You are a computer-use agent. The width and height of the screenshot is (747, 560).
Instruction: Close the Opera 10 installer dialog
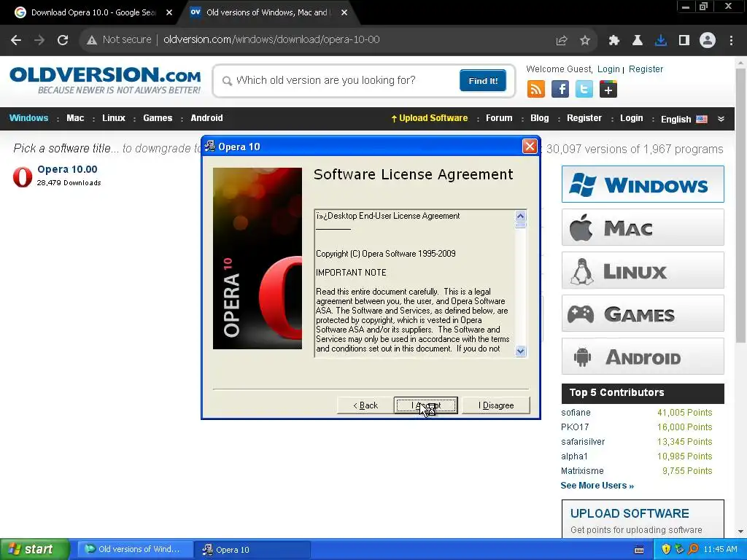[530, 146]
